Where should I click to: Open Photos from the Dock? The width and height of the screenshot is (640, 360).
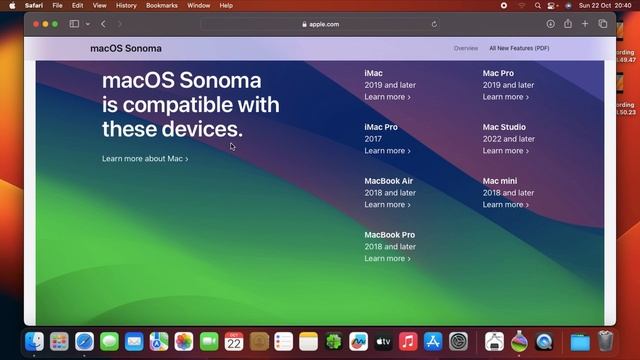[184, 341]
